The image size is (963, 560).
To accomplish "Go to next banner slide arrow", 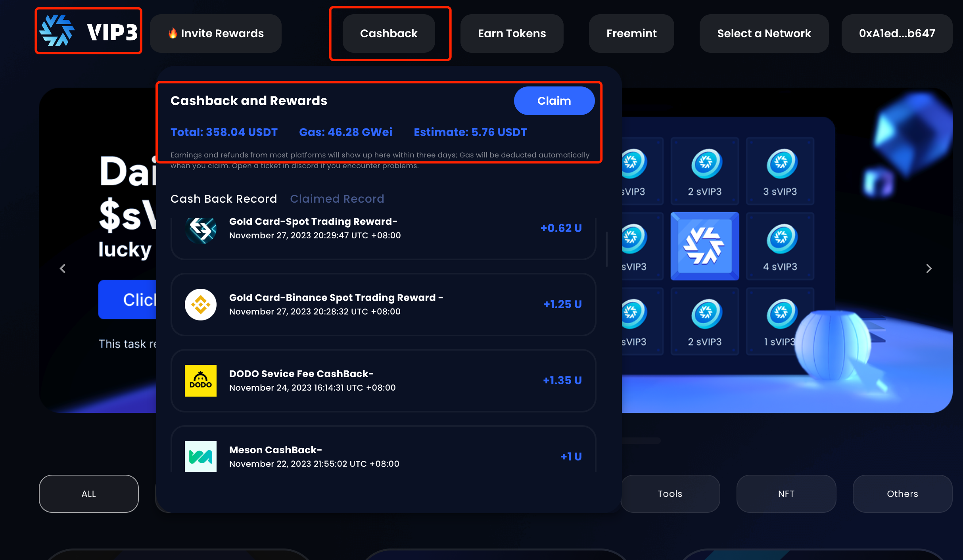I will [x=928, y=268].
